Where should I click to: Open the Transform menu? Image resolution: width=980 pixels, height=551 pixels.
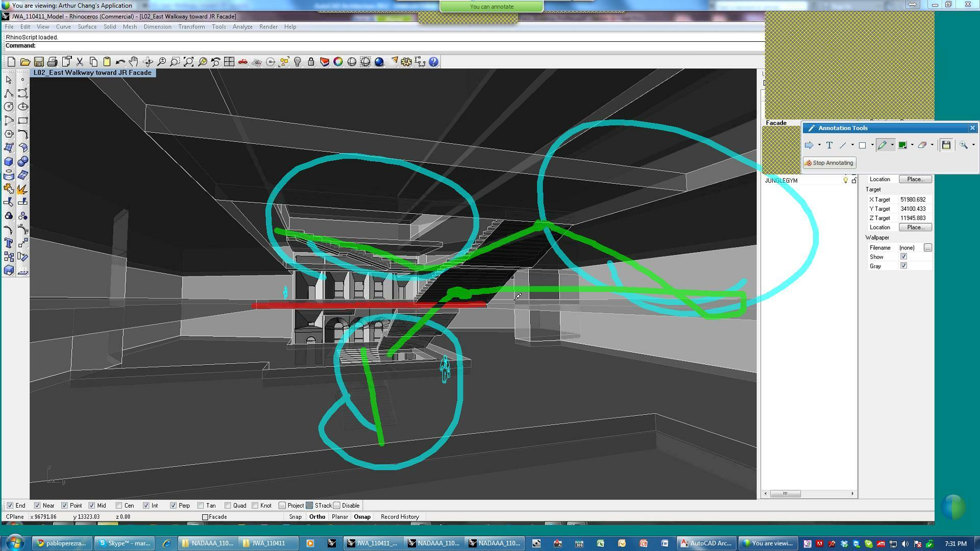point(191,27)
